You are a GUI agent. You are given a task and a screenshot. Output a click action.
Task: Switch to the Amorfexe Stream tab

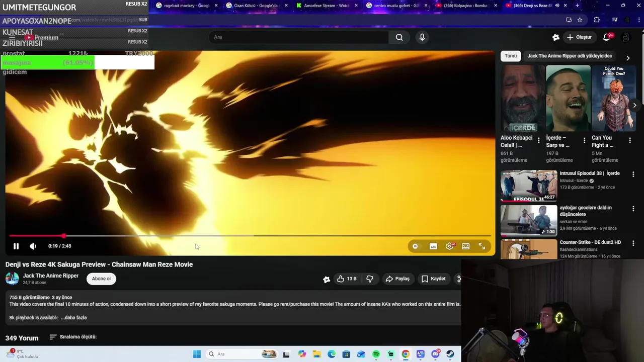326,6
